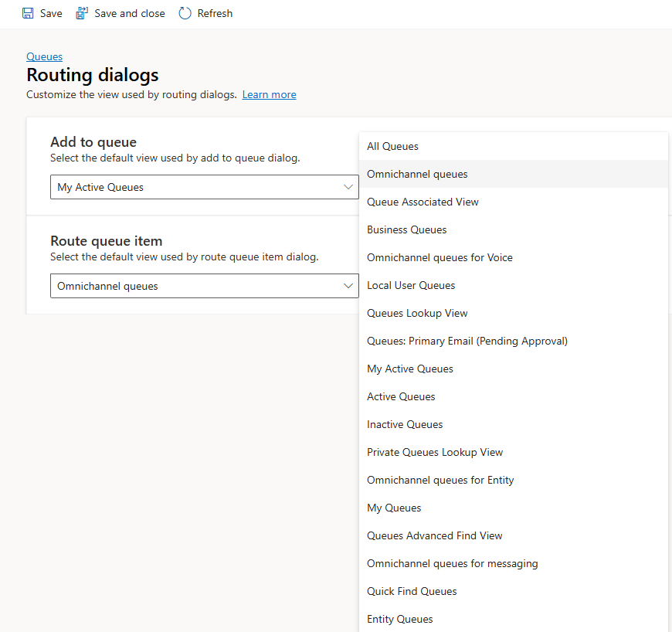
Task: Pick Omnichannel queues for Voice option
Action: (x=440, y=257)
